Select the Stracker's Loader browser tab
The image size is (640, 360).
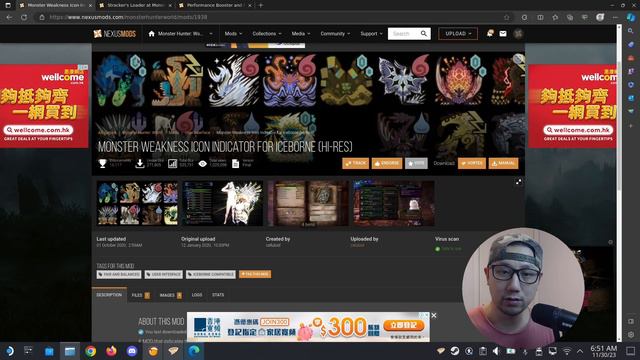135,5
